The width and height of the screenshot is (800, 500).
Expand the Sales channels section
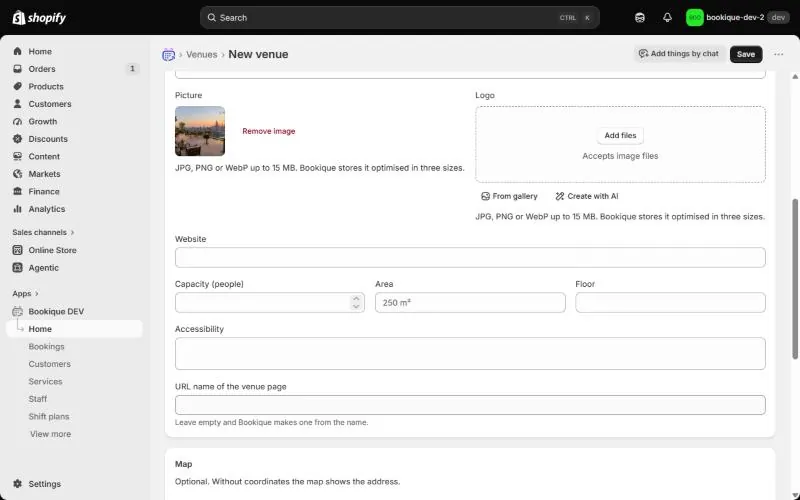click(x=43, y=232)
